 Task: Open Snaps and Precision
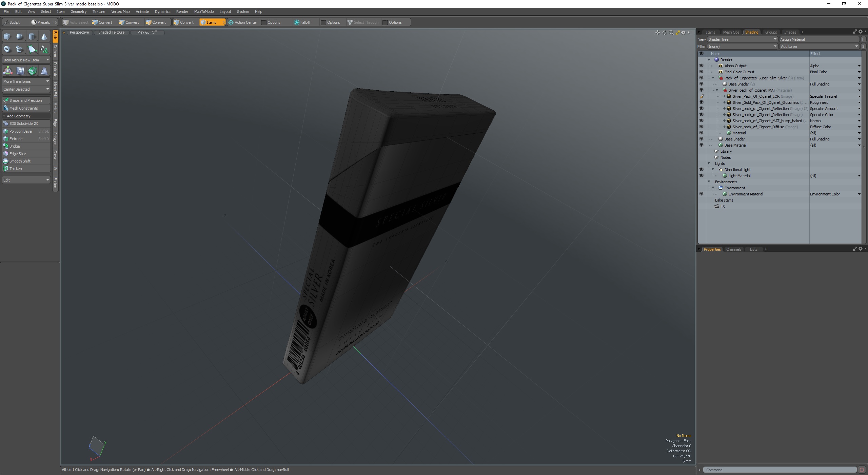click(26, 100)
